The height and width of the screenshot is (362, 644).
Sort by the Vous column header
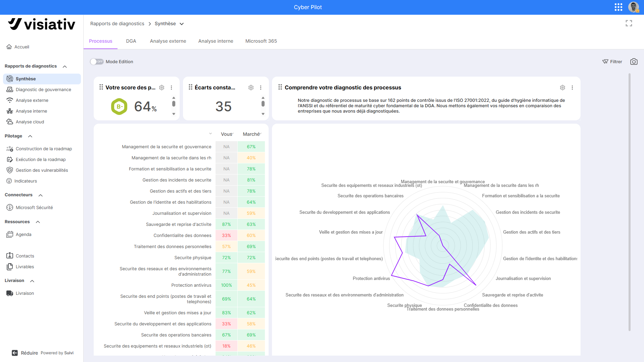pyautogui.click(x=227, y=134)
